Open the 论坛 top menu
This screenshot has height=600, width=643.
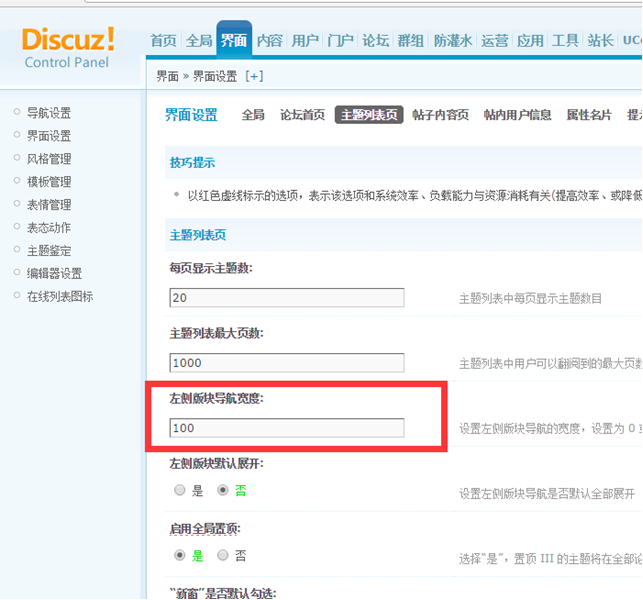click(x=376, y=41)
